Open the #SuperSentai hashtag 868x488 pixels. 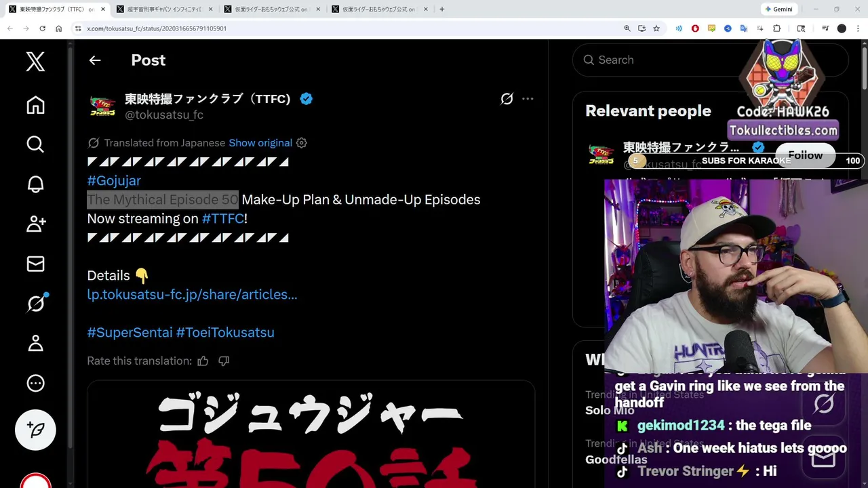(130, 333)
